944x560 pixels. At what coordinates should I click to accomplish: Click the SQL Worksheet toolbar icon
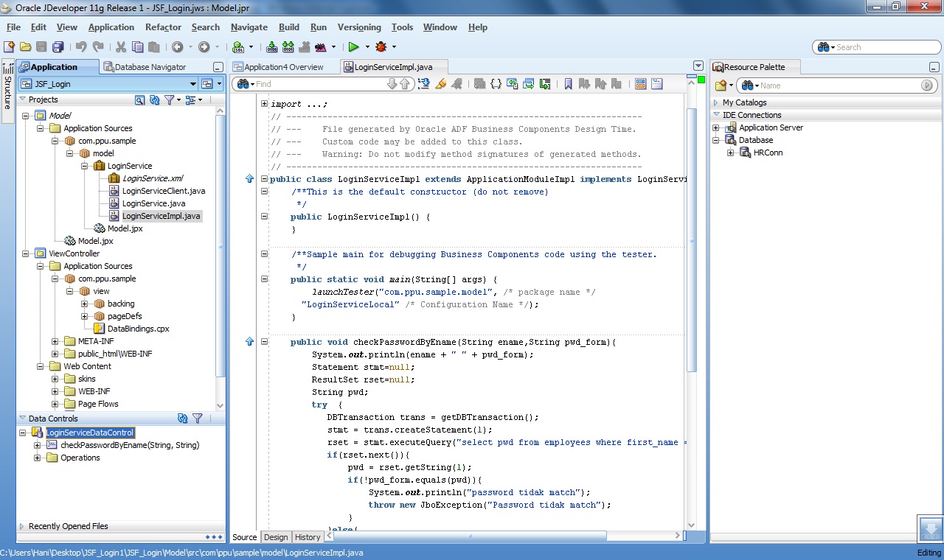click(238, 47)
